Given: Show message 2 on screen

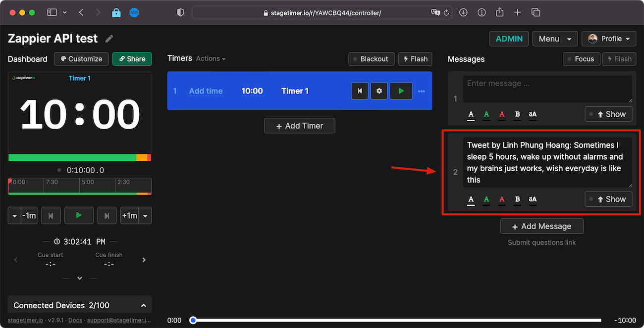Looking at the screenshot, I should (608, 199).
